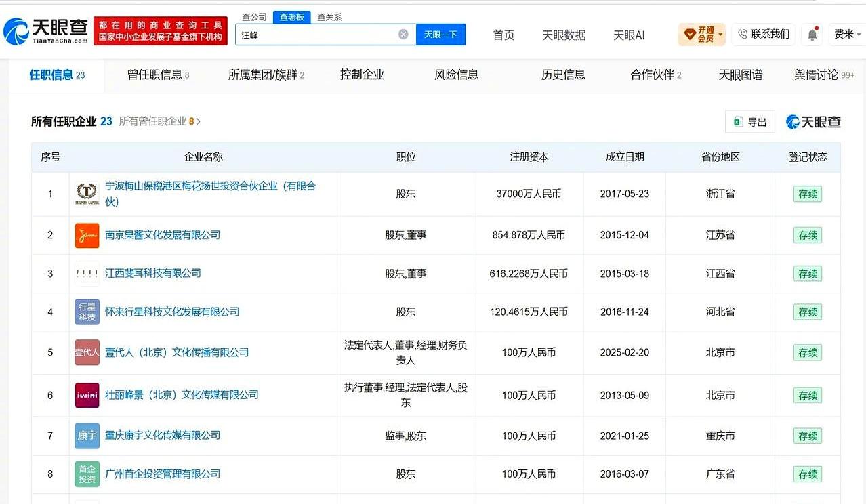This screenshot has height=504, width=866.
Task: Clear the search field with the X icon
Action: [x=403, y=35]
